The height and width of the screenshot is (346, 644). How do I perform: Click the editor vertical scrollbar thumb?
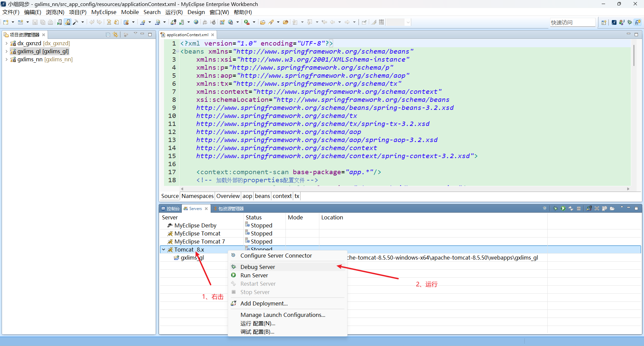(x=634, y=56)
